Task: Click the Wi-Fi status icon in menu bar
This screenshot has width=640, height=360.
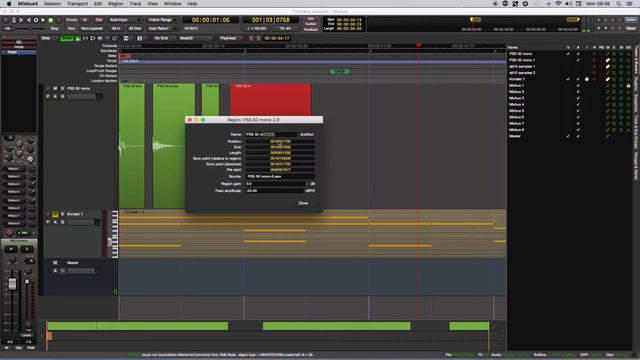Action: coord(558,4)
